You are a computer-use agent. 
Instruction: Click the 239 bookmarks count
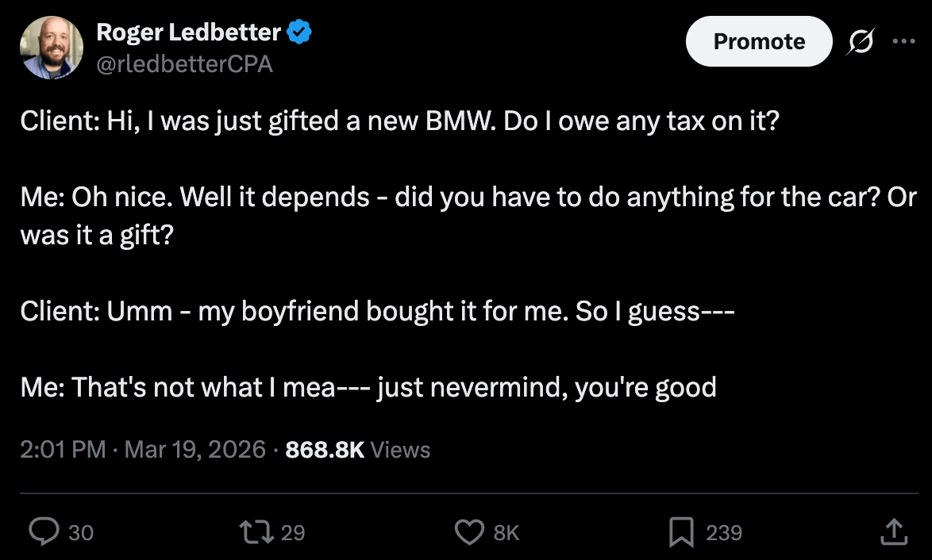click(724, 532)
